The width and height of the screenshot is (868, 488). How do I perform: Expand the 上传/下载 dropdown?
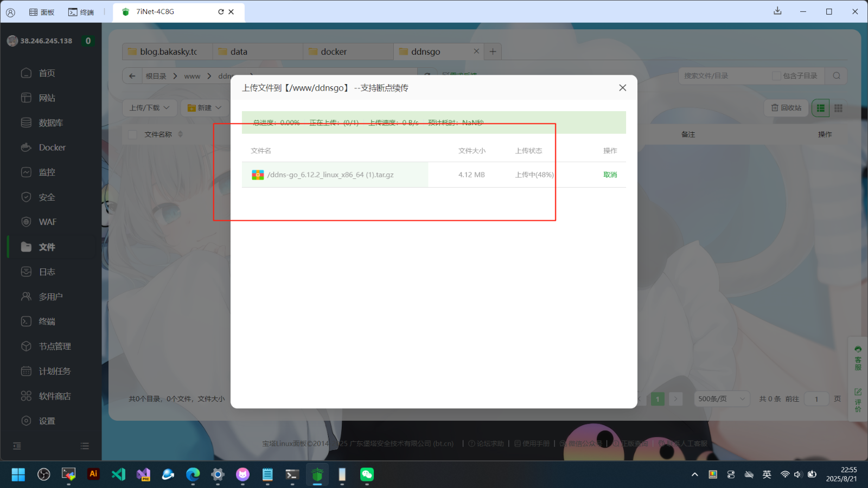click(x=149, y=108)
